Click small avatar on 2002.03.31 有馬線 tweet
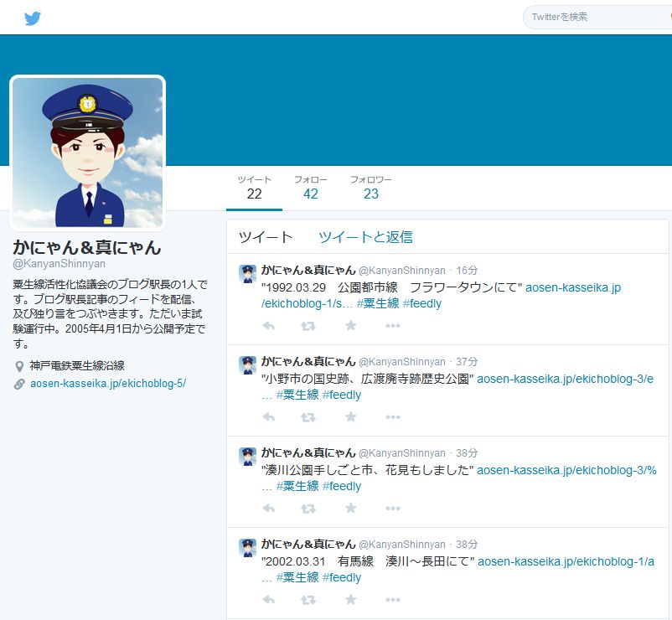This screenshot has height=620, width=672. tap(247, 548)
